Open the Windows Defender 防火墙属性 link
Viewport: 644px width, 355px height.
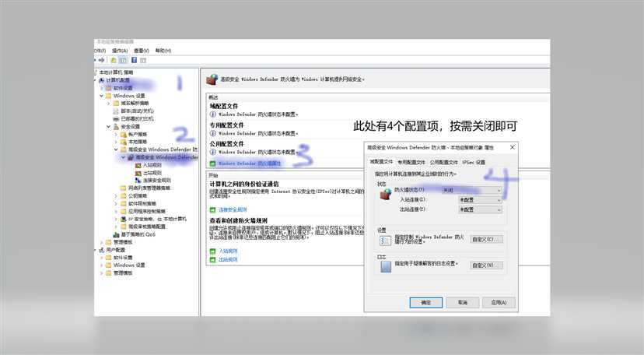point(250,163)
